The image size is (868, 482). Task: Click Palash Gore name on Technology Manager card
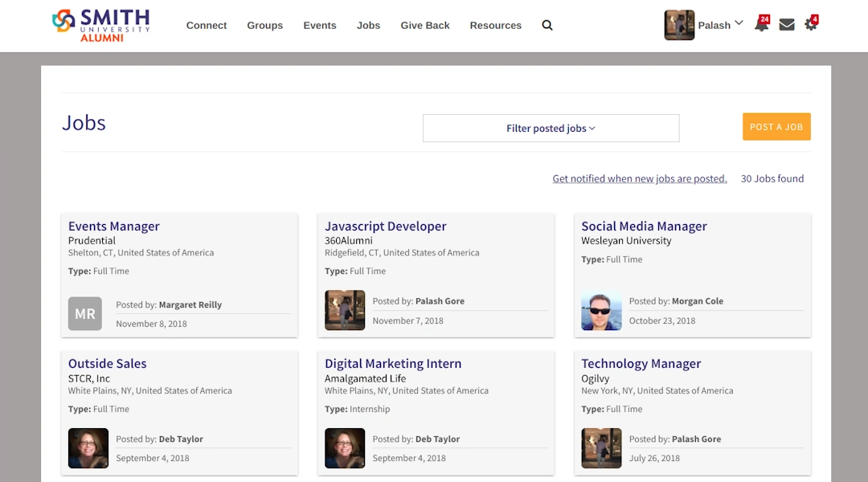pos(696,439)
